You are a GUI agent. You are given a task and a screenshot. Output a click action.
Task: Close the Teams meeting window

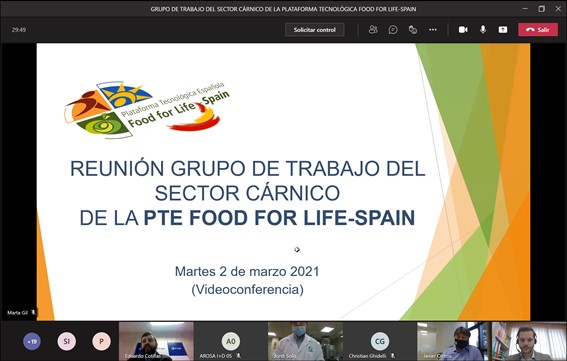pos(558,9)
